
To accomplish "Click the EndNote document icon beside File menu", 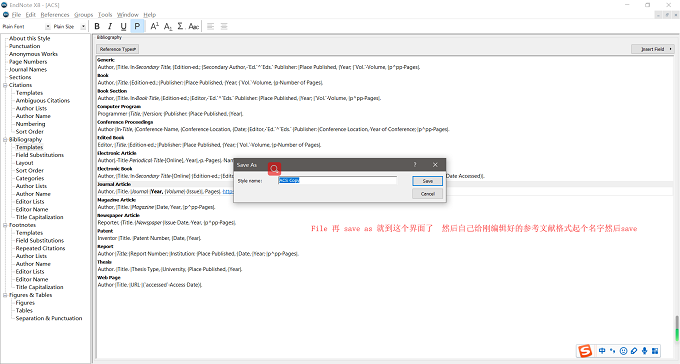I will click(x=6, y=14).
